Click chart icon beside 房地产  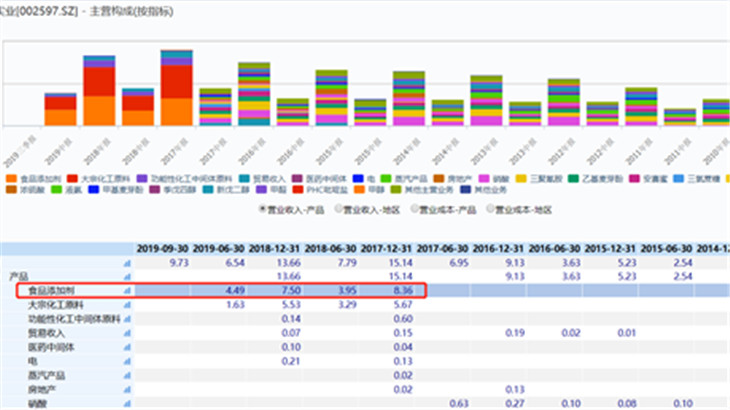tap(127, 390)
